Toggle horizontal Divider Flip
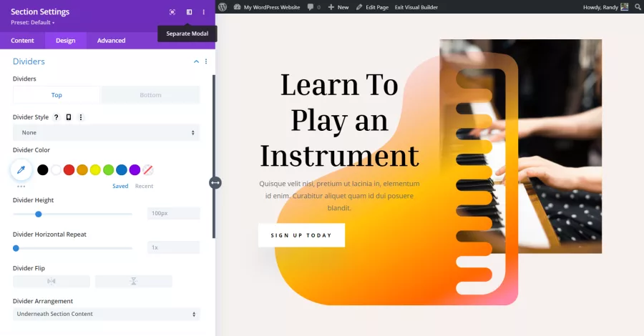 pyautogui.click(x=52, y=281)
